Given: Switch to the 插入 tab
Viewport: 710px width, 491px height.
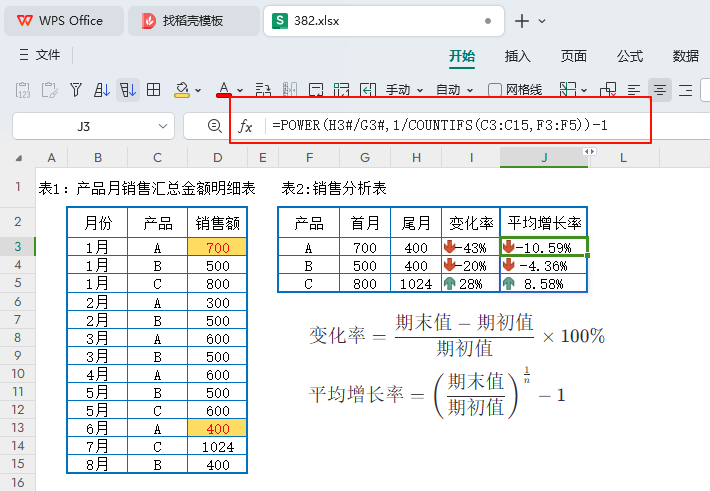Looking at the screenshot, I should pyautogui.click(x=518, y=56).
